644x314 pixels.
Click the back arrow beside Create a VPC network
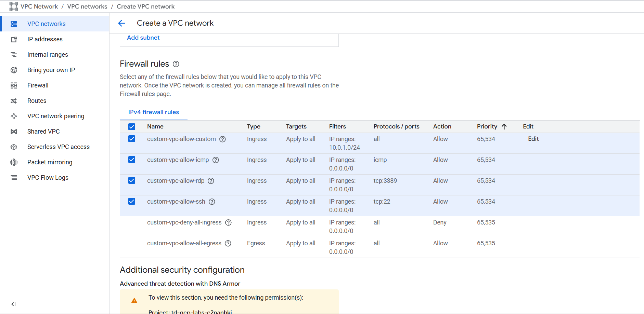click(x=121, y=23)
